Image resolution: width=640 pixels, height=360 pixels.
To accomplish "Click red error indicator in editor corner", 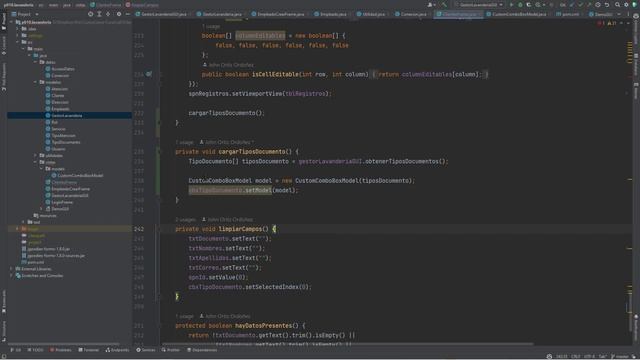I will coord(600,23).
